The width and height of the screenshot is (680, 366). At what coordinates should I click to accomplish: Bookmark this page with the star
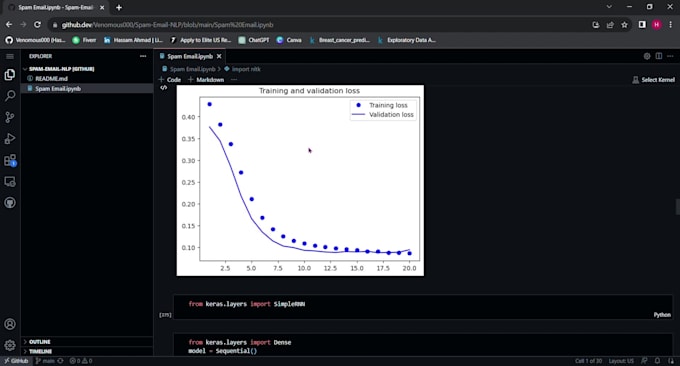click(x=624, y=25)
